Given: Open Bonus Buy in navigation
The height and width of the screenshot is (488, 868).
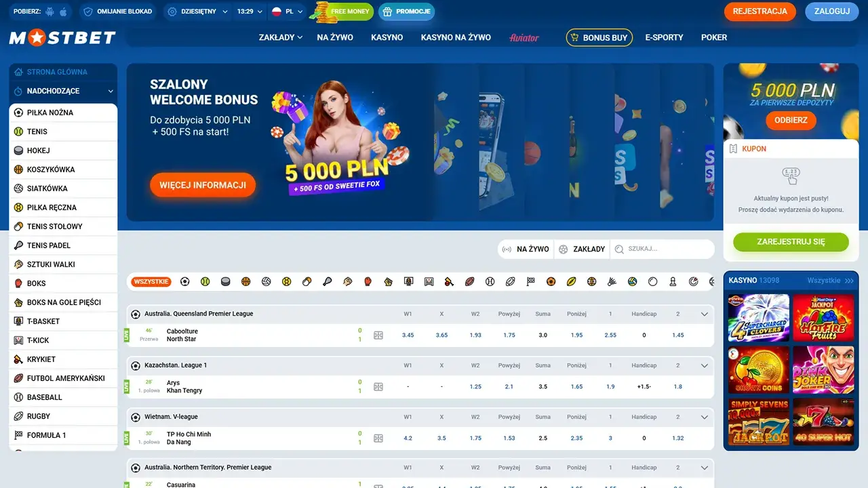Looking at the screenshot, I should click(x=599, y=37).
